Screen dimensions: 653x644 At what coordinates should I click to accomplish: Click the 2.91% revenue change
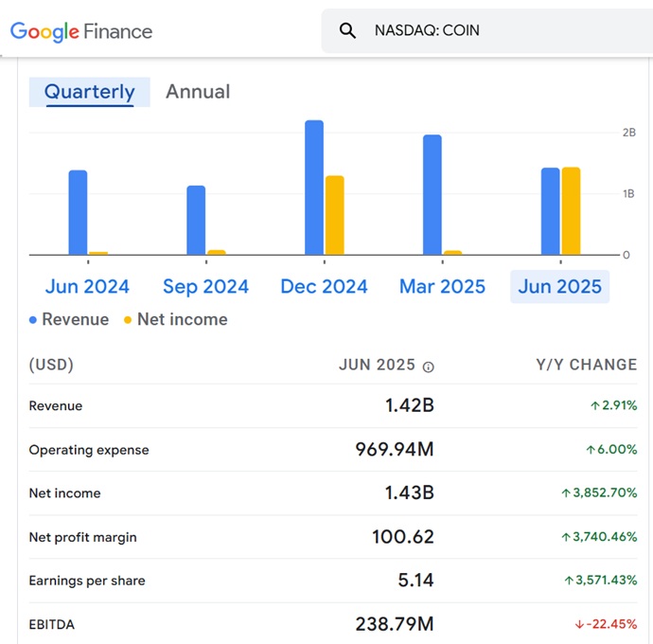click(614, 405)
